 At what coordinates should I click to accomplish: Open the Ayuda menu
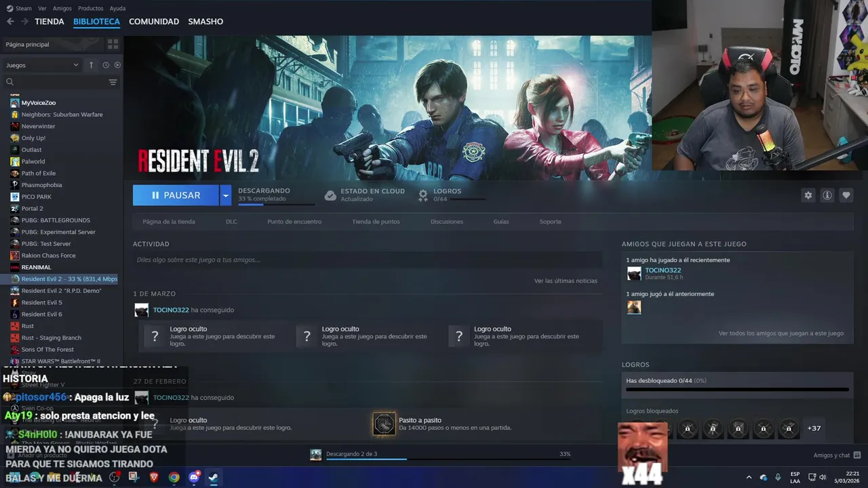[x=117, y=8]
